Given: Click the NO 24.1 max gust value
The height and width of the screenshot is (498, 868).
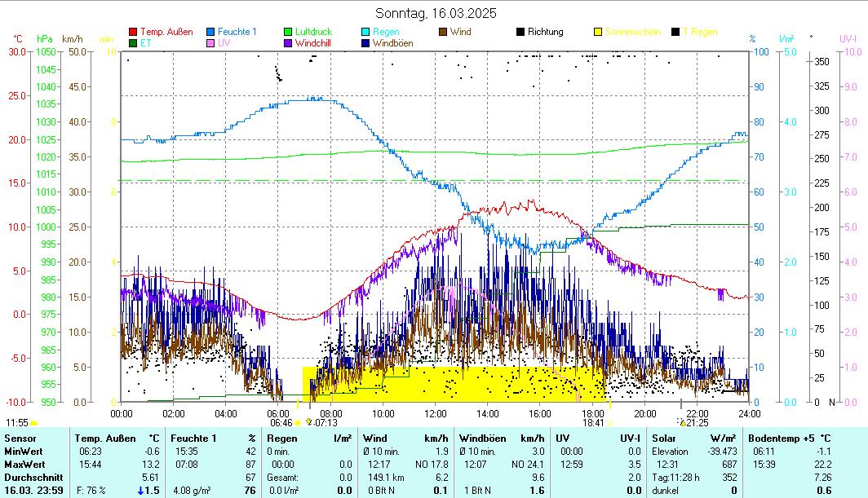Looking at the screenshot, I should click(528, 465).
